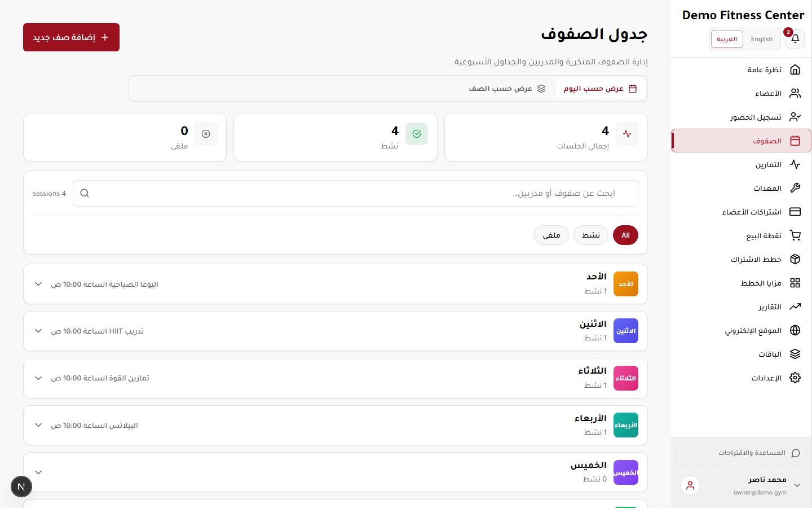Open the Next.js dev tools N badge
Screen dimensions: 812x508
(x=21, y=487)
